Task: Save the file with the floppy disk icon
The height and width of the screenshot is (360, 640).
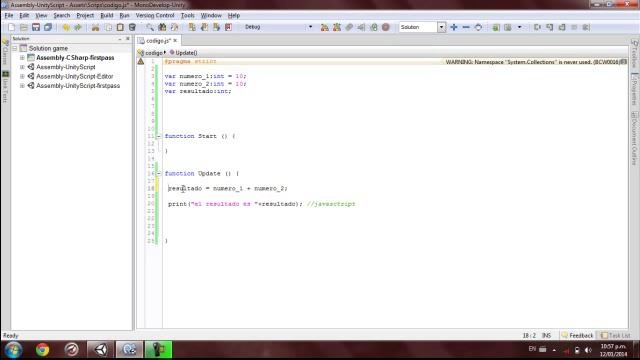Action: tap(36, 27)
